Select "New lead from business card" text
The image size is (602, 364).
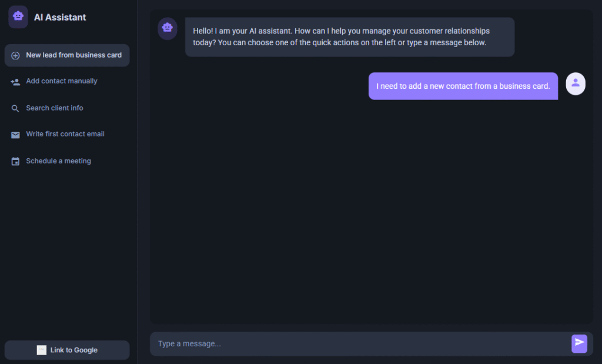(73, 55)
